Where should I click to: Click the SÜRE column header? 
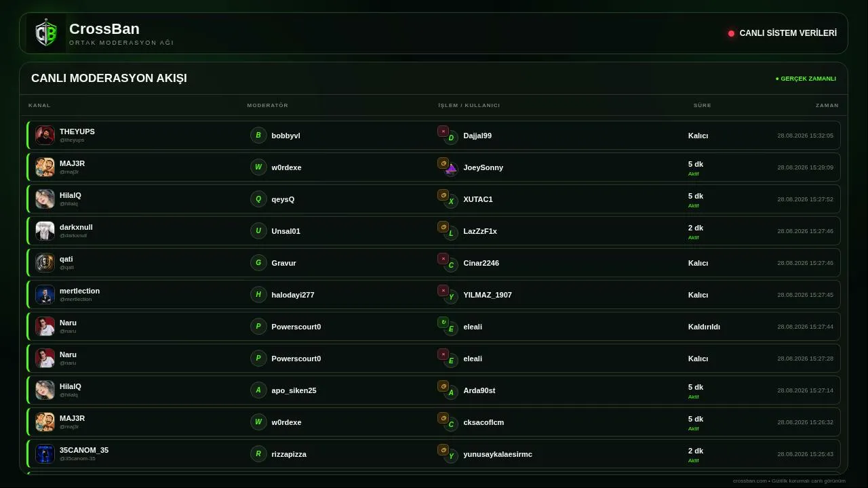pos(702,105)
